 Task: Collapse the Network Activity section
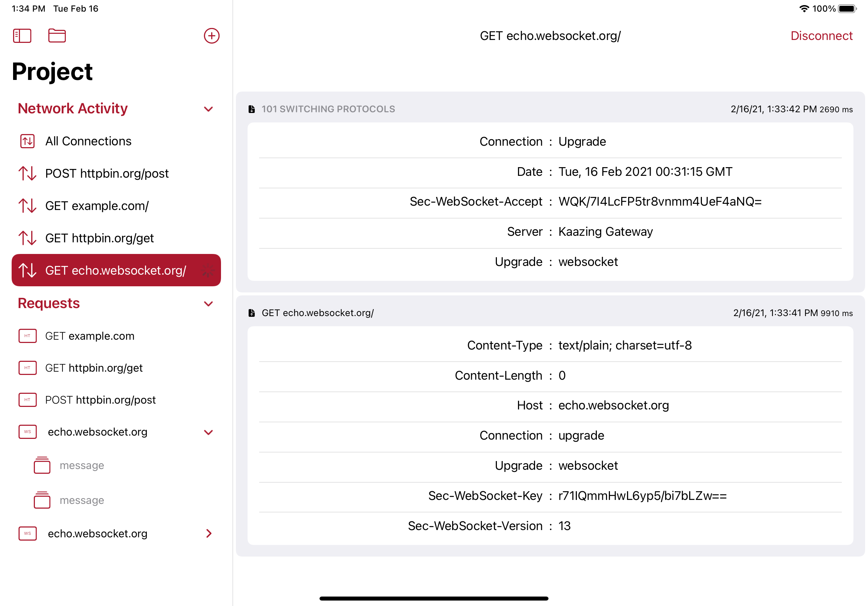[208, 109]
